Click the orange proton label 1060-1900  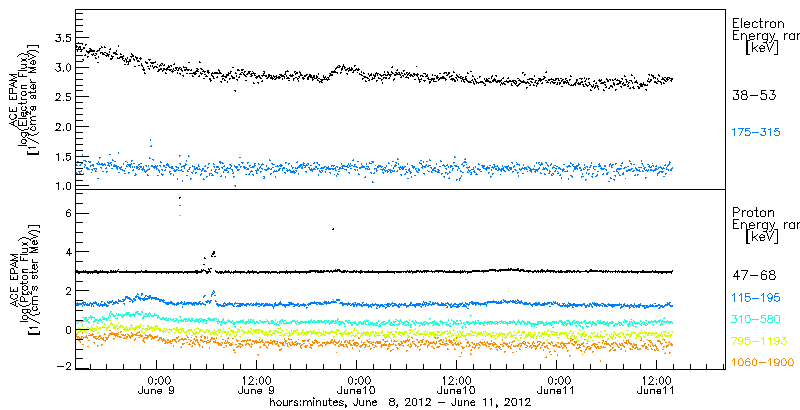763,363
